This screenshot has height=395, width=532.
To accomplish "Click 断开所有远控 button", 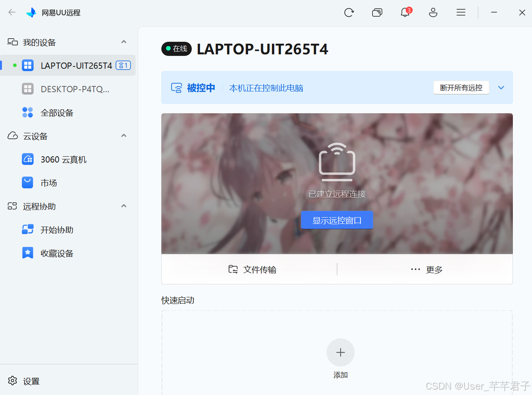I will pyautogui.click(x=461, y=88).
